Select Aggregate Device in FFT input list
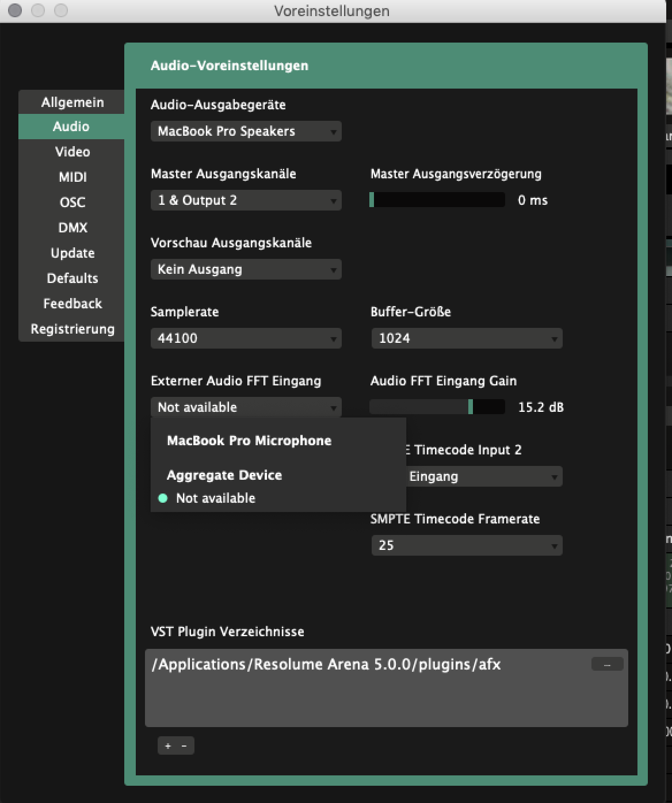This screenshot has width=672, height=803. coord(224,475)
